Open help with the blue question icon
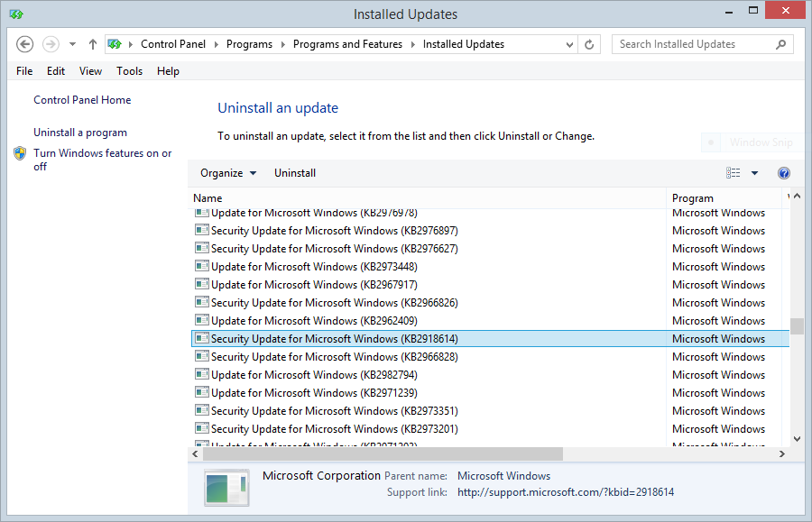The image size is (812, 522). [784, 173]
